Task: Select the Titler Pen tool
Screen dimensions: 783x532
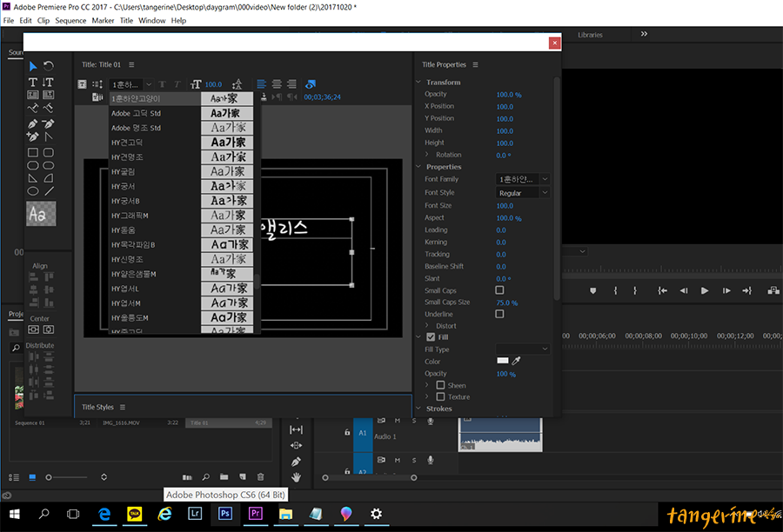Action: tap(33, 123)
